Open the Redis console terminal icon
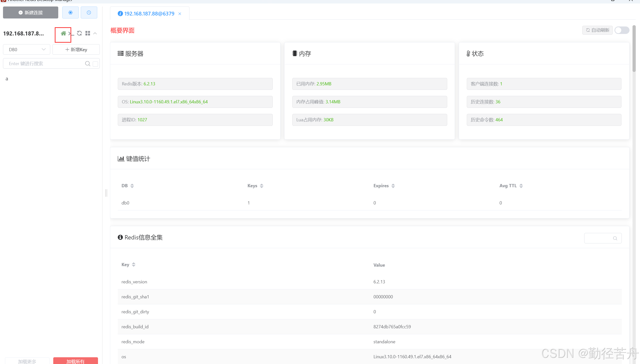This screenshot has height=364, width=640. point(71,33)
